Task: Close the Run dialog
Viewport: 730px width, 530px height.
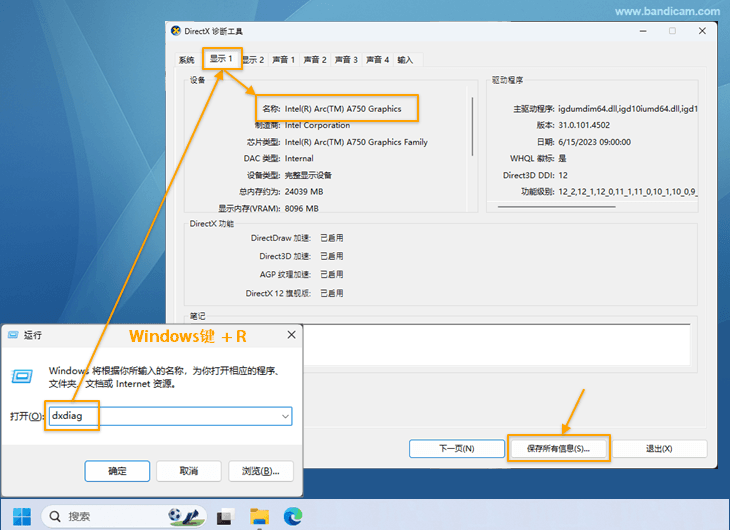Action: 291,335
